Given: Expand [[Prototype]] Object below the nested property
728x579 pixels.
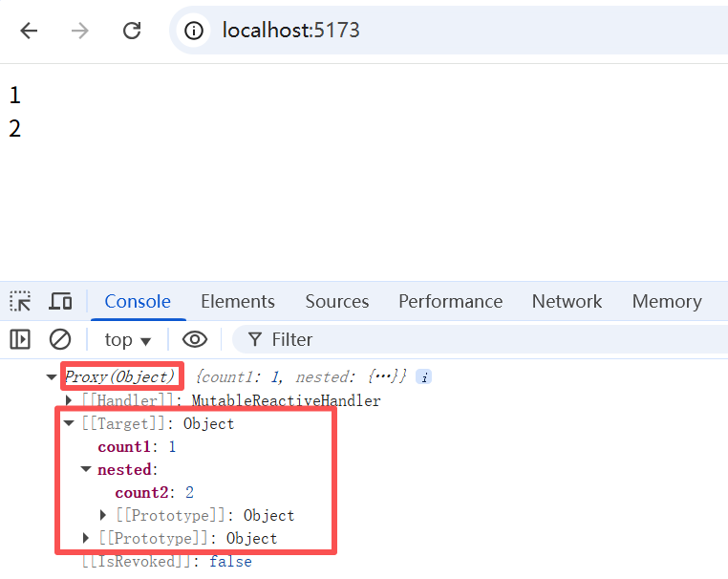Looking at the screenshot, I should pyautogui.click(x=86, y=538).
